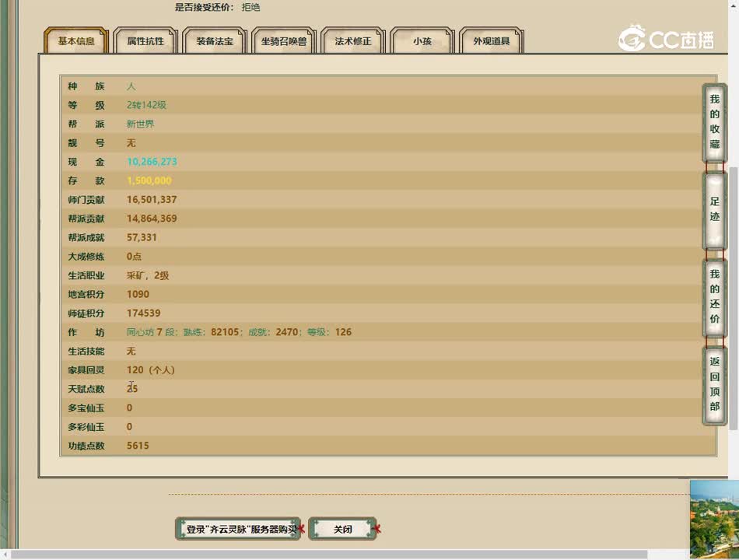Click the scenery thumbnail at bottom right

point(714,520)
